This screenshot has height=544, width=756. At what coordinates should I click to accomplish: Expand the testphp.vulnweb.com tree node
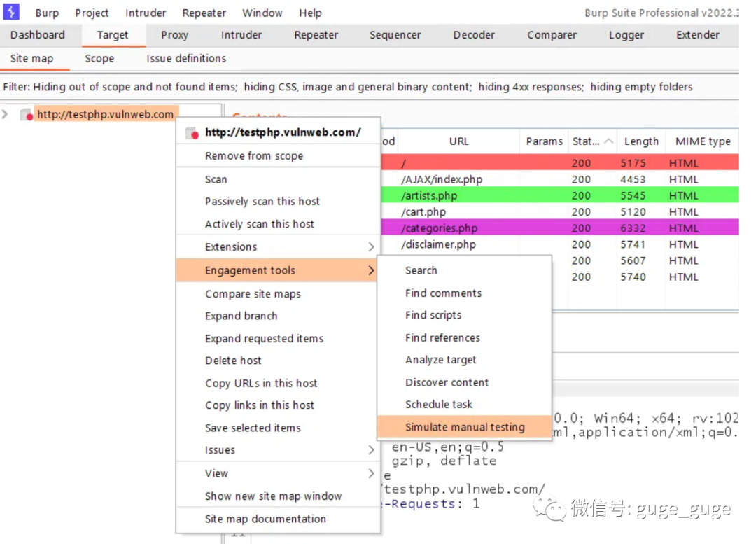[x=5, y=114]
